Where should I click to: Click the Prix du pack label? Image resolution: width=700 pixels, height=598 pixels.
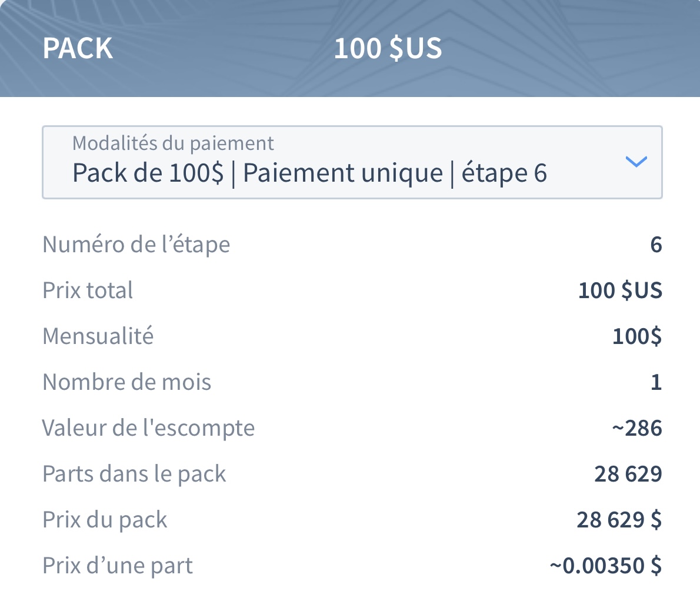pyautogui.click(x=105, y=519)
